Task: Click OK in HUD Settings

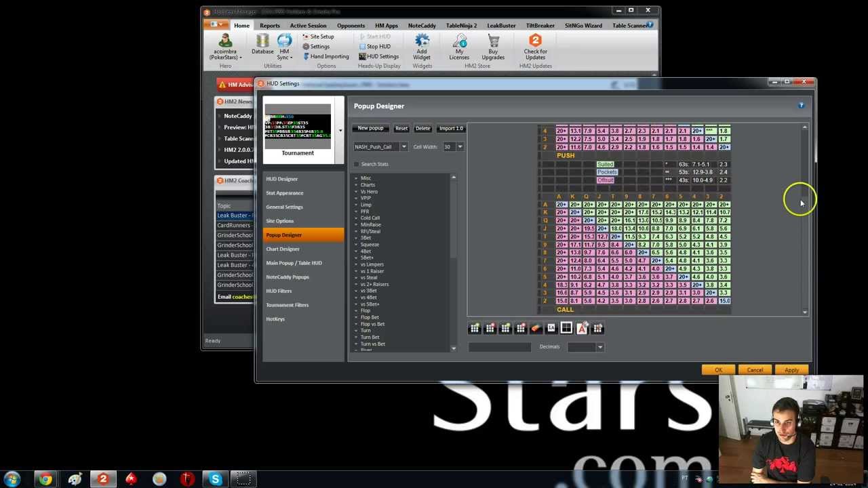Action: pyautogui.click(x=718, y=370)
